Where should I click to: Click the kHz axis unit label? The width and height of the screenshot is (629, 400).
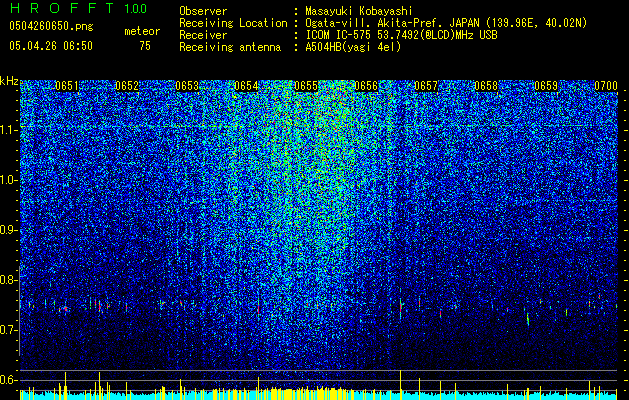pyautogui.click(x=9, y=81)
